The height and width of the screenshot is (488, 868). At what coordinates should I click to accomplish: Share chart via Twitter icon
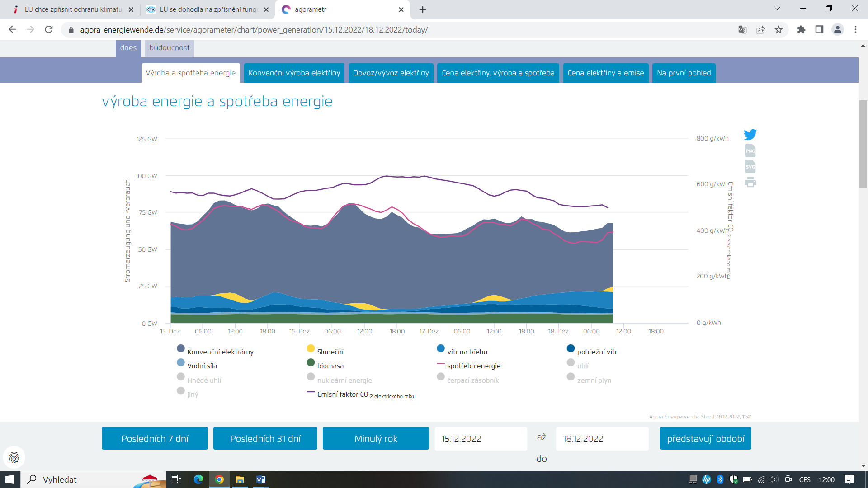(750, 135)
